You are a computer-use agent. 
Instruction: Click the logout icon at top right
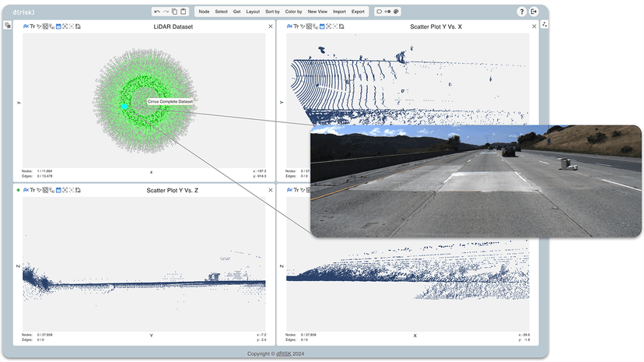[x=534, y=12]
